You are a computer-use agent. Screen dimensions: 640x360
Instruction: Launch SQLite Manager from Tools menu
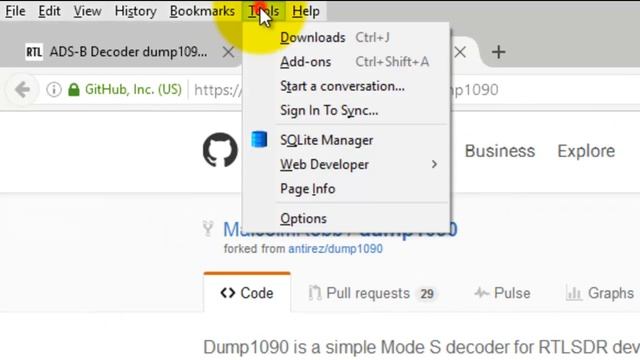pyautogui.click(x=347, y=140)
